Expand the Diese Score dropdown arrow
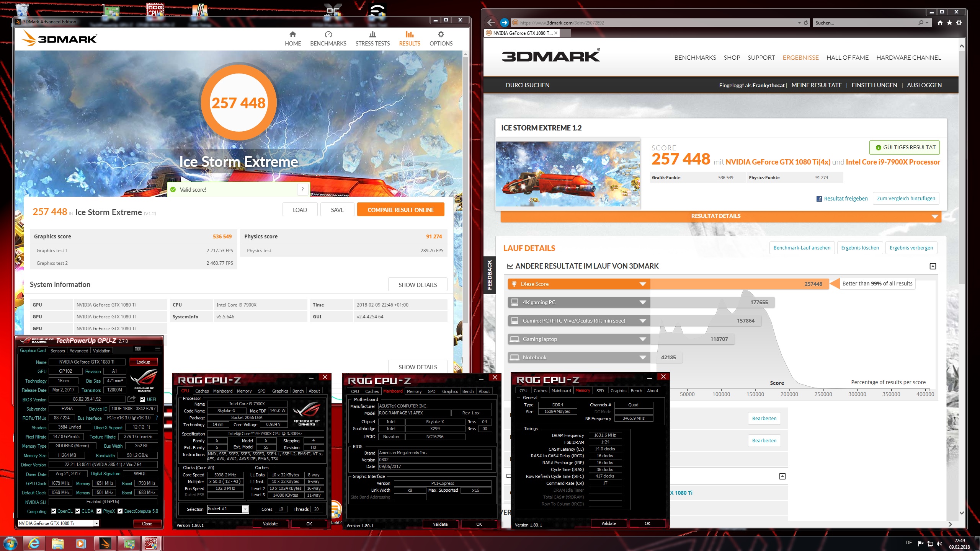 643,284
